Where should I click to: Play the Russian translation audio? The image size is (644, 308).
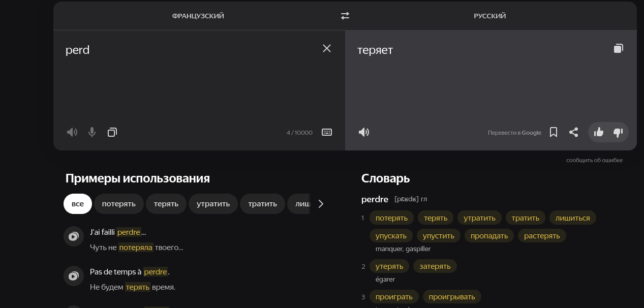click(x=364, y=132)
